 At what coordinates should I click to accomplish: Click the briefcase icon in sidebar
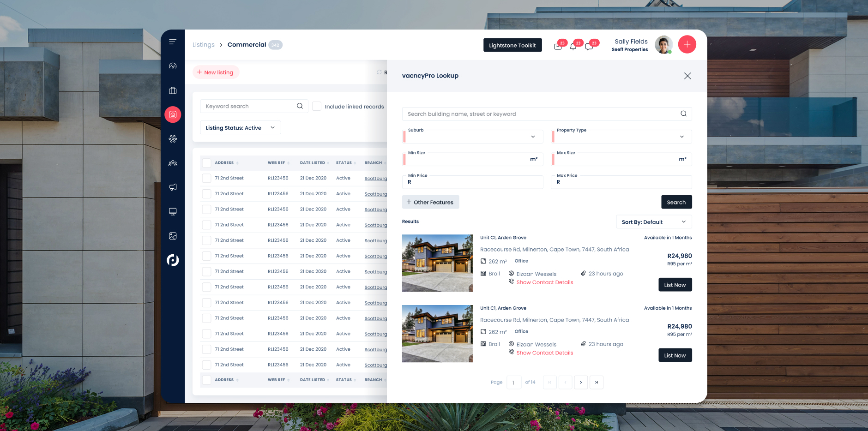click(x=173, y=90)
